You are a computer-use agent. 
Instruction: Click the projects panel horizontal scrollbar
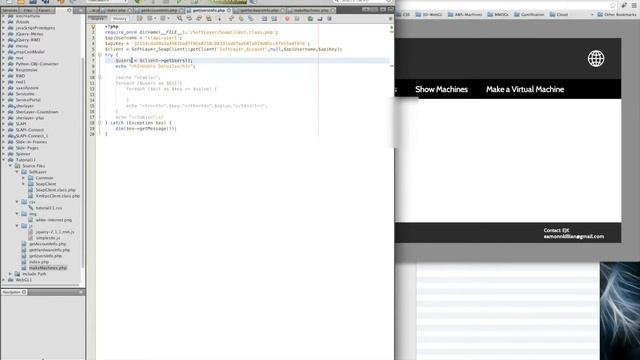41,284
